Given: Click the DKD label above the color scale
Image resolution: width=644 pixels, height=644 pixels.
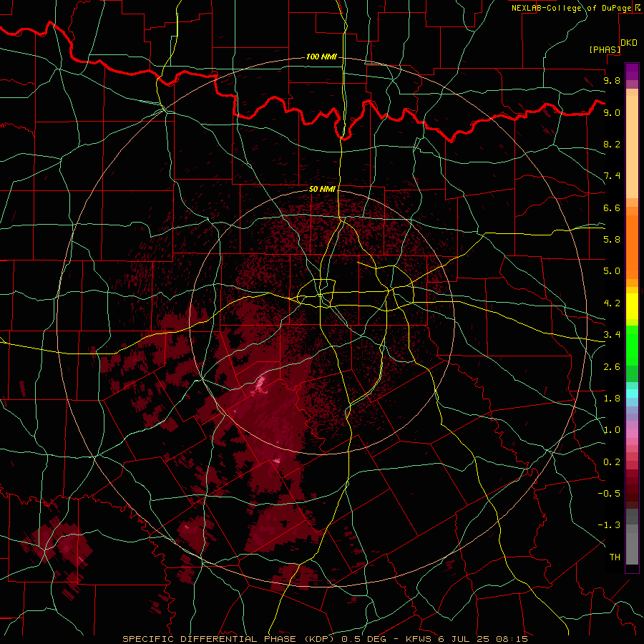Looking at the screenshot, I should pos(629,43).
